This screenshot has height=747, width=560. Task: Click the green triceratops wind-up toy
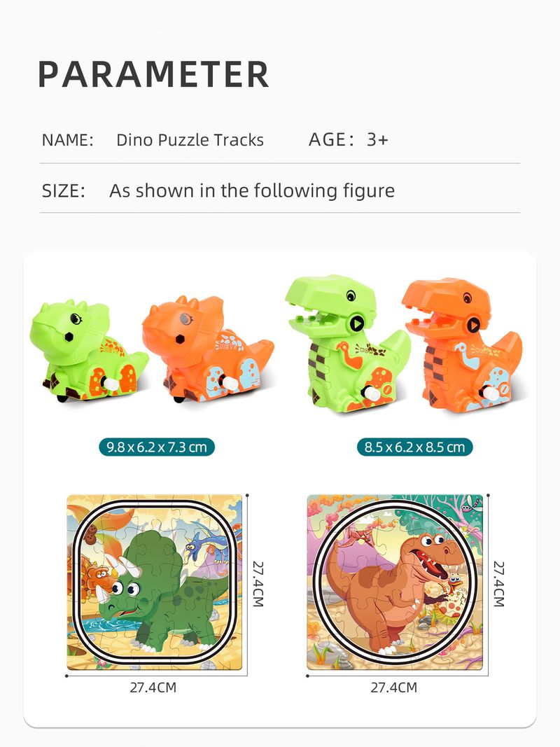(88, 351)
